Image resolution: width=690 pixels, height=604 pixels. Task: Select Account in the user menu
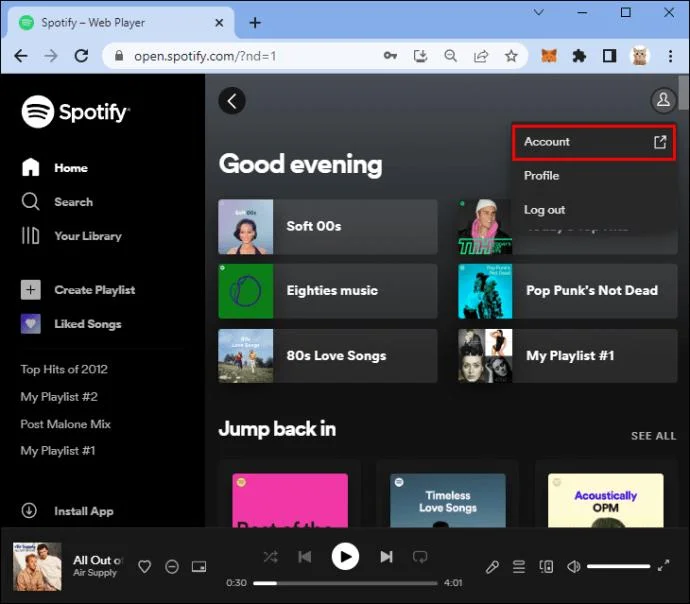pyautogui.click(x=594, y=142)
